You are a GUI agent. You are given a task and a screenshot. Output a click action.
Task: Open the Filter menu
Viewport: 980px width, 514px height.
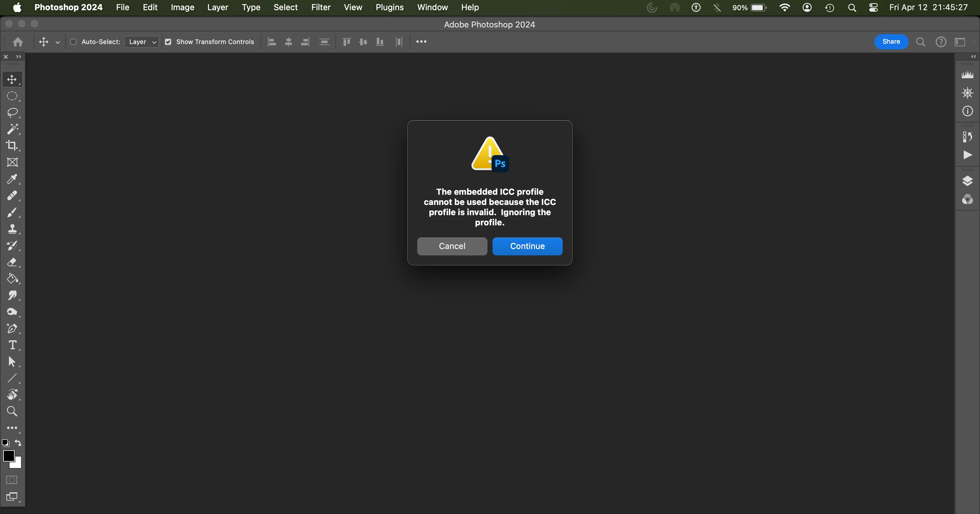click(320, 7)
